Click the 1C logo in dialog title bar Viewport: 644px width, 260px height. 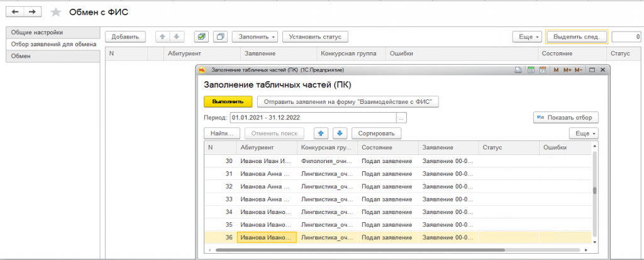tap(202, 70)
